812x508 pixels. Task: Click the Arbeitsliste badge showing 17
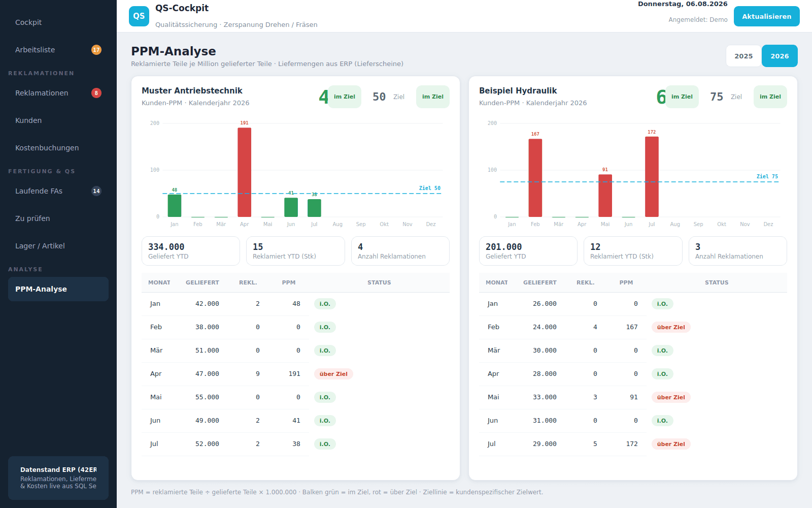[x=96, y=50]
